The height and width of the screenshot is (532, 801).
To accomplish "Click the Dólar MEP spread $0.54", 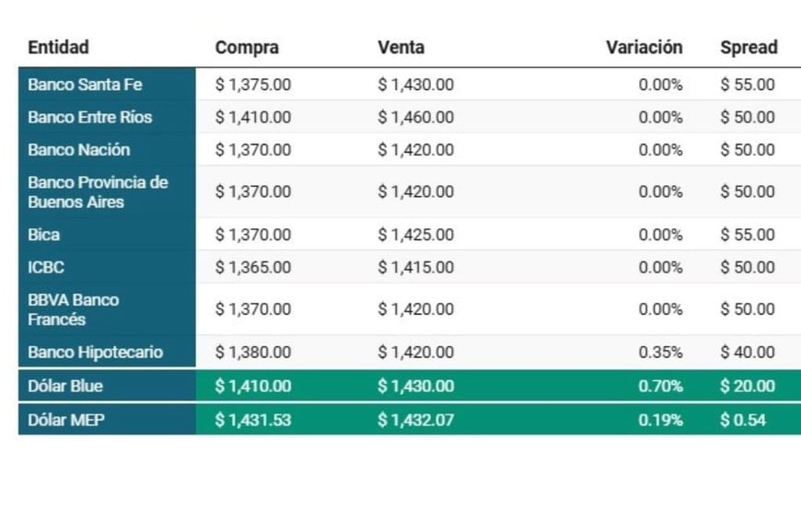I will (x=743, y=420).
